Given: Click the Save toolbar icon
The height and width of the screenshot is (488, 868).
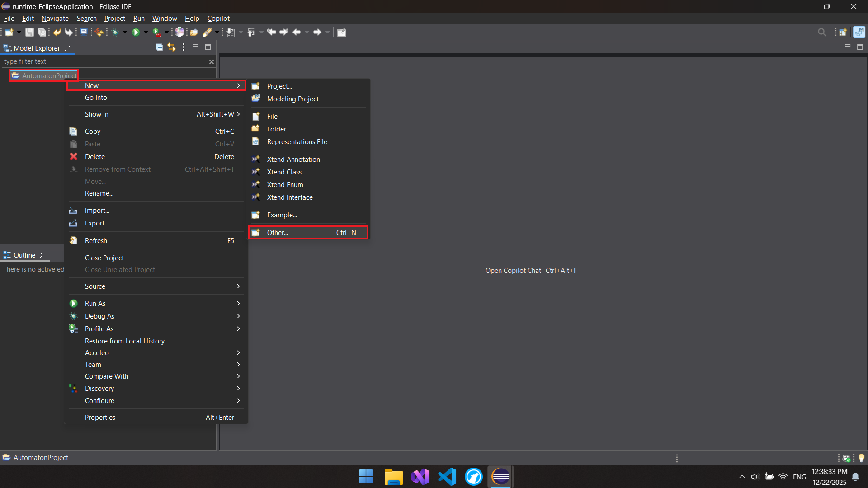Looking at the screenshot, I should coord(29,32).
